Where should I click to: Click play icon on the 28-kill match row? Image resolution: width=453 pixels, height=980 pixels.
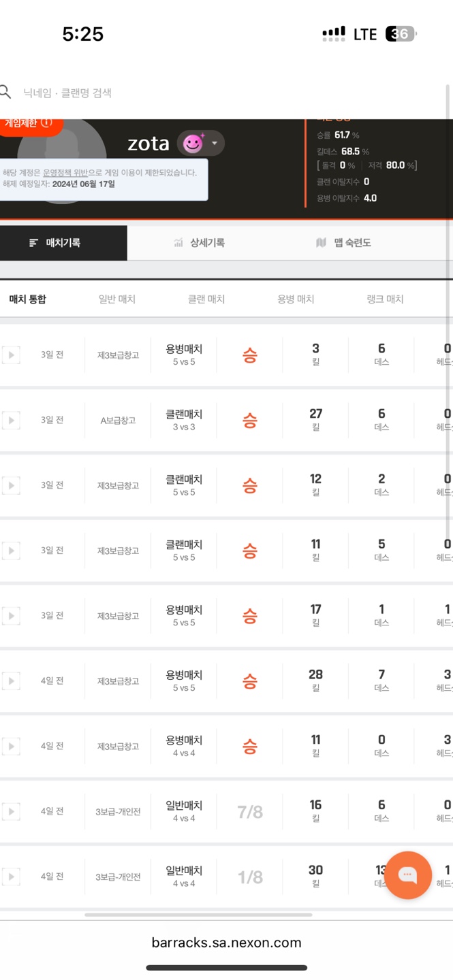(11, 681)
